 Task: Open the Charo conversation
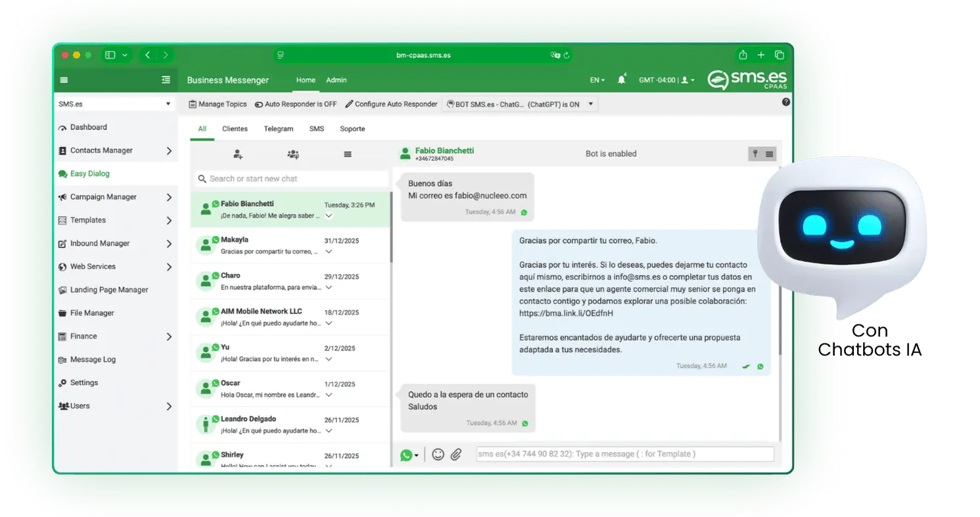tap(291, 281)
